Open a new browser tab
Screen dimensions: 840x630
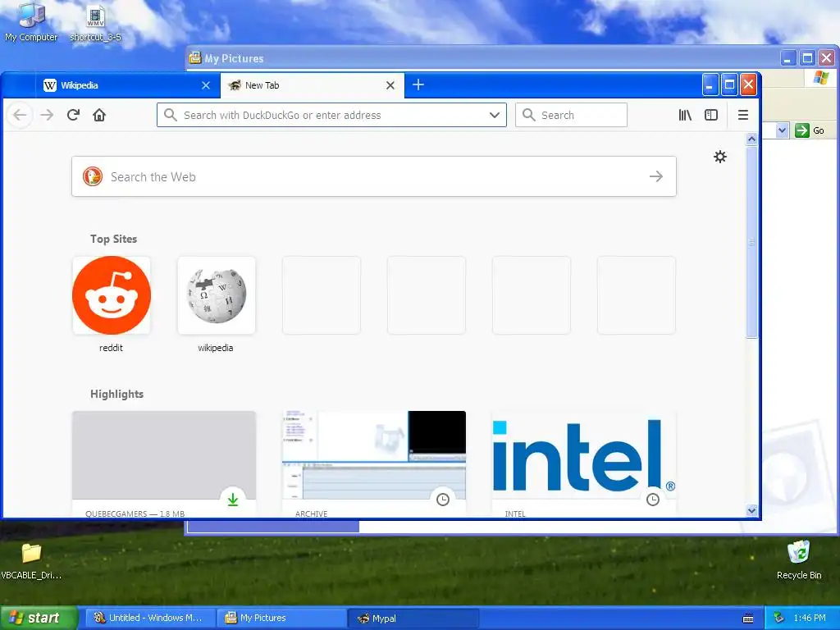418,84
